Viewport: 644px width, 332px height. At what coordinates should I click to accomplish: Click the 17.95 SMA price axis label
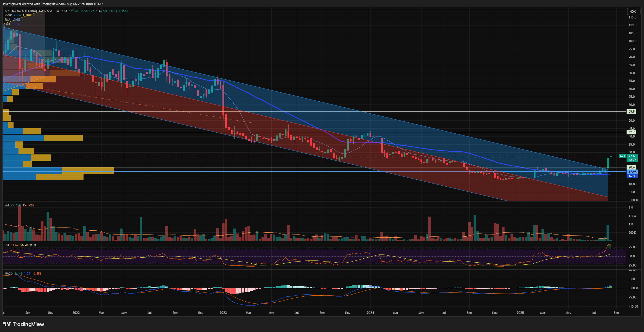click(632, 172)
